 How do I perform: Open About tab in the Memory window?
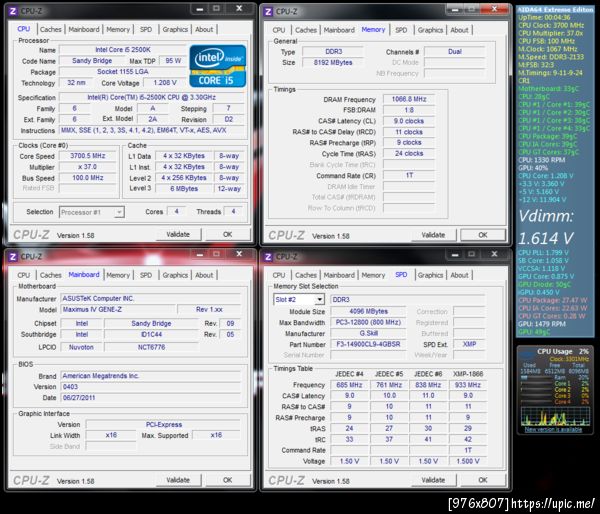pos(459,30)
